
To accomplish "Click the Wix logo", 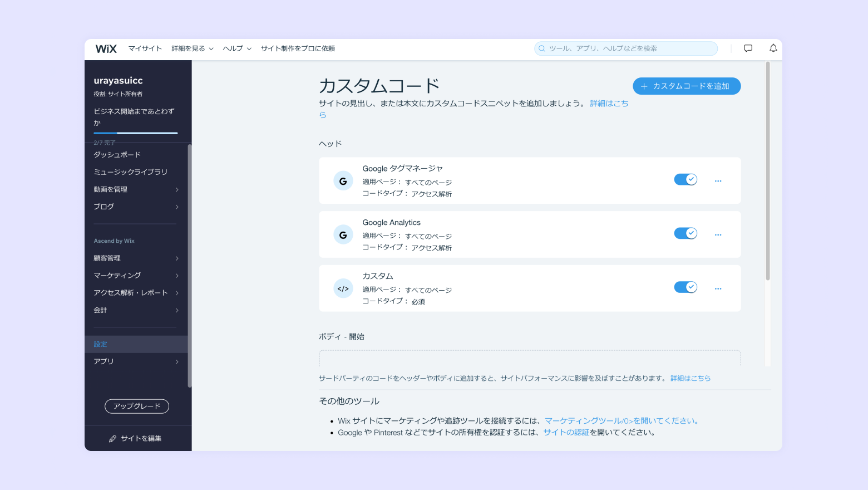I will click(x=106, y=48).
